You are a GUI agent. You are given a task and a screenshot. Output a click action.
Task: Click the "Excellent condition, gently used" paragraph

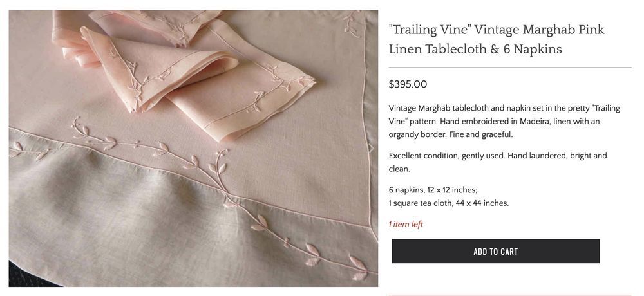[x=497, y=162]
